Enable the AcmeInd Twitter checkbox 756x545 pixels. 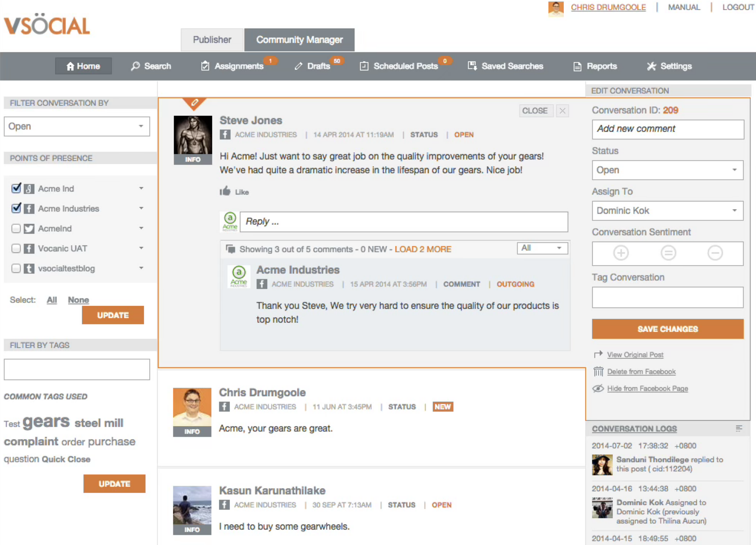point(16,228)
